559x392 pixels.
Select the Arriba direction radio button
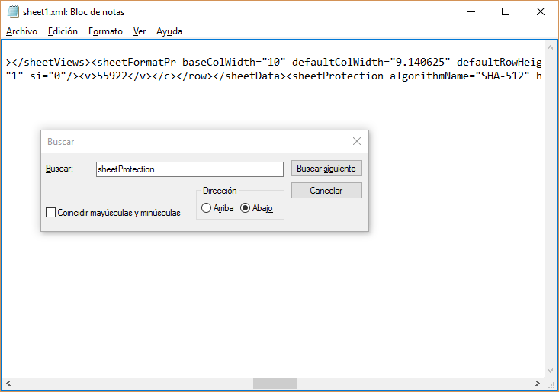(207, 208)
